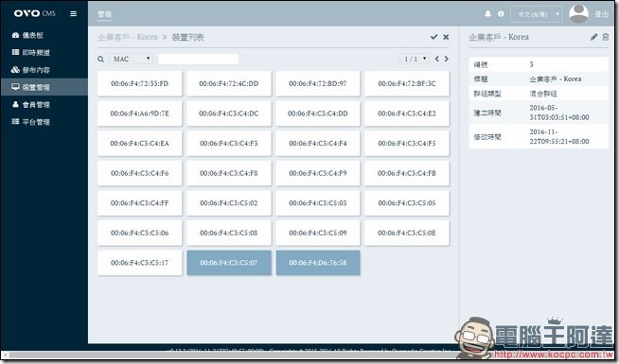
Task: Select device 00:06:F4:72:33:FD tile
Action: (140, 83)
